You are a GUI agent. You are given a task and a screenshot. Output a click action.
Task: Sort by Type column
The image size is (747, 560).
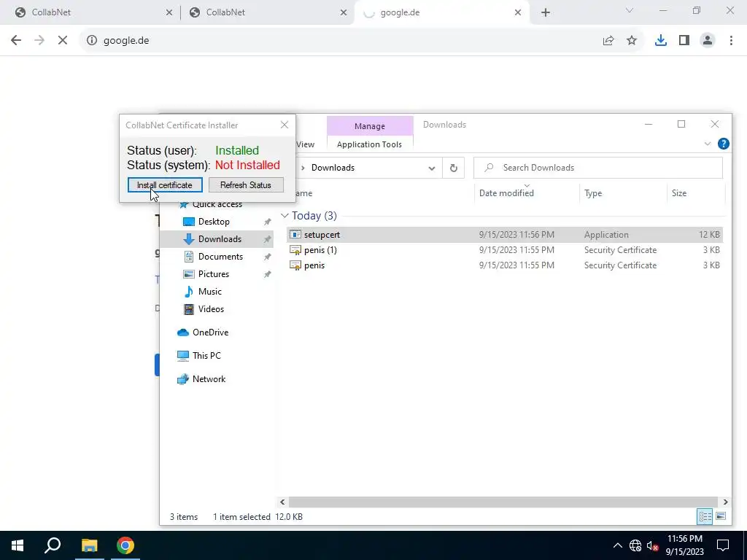[x=622, y=192]
